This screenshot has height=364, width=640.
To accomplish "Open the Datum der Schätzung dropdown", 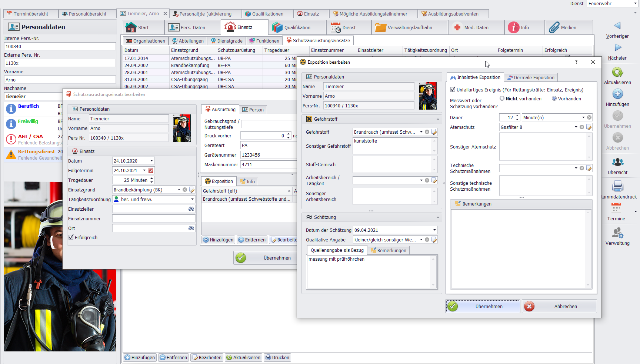I will pos(434,230).
